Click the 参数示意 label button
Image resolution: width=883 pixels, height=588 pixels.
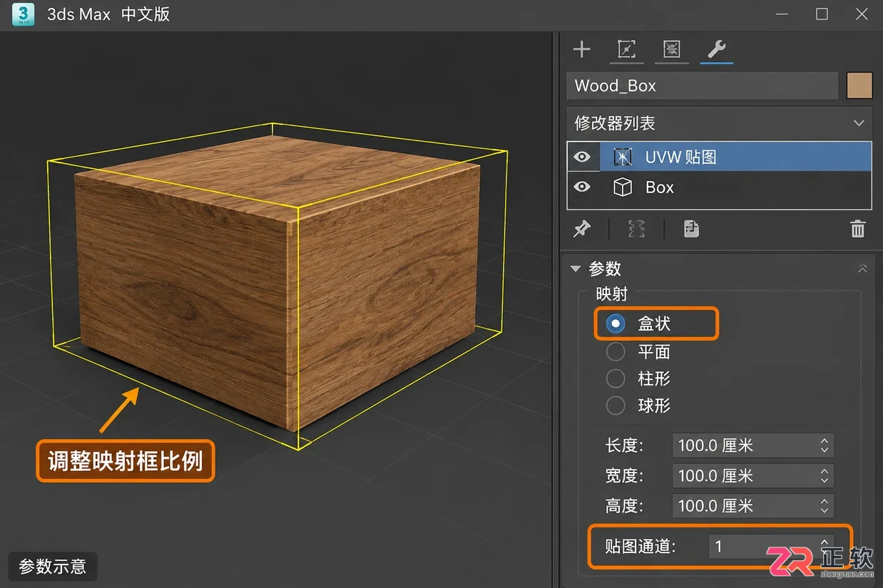click(x=53, y=567)
